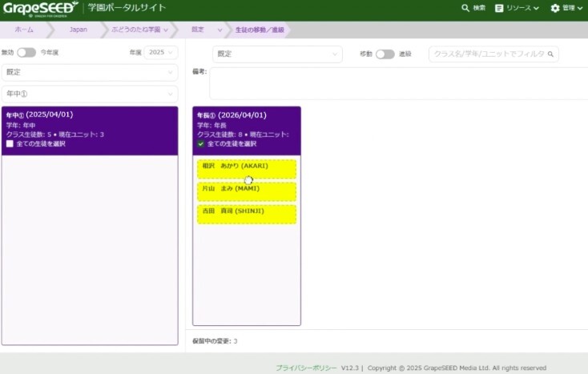Viewport: 588px width, 374px height.
Task: Toggle the 移動/進級 switch
Action: pyautogui.click(x=385, y=54)
